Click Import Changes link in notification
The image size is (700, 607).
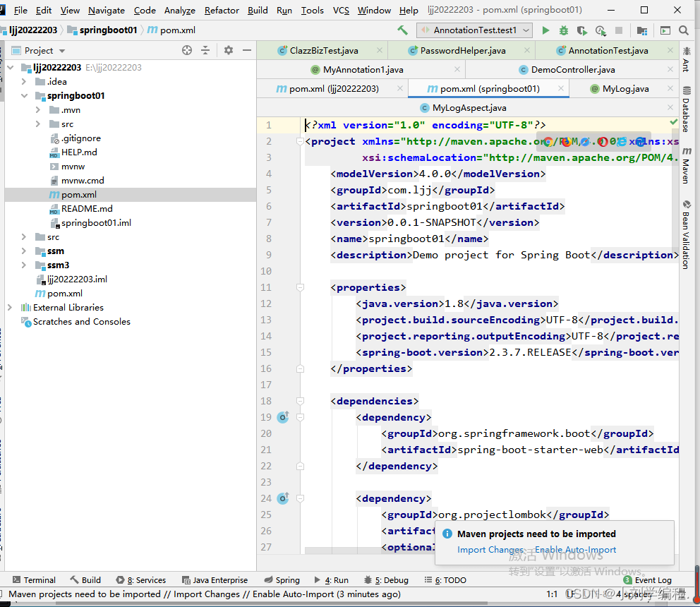[490, 550]
